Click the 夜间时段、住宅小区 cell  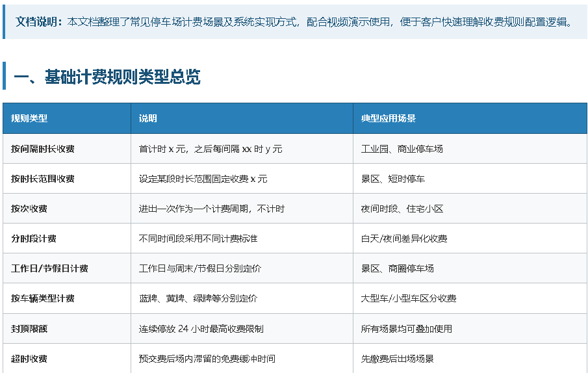click(470, 209)
